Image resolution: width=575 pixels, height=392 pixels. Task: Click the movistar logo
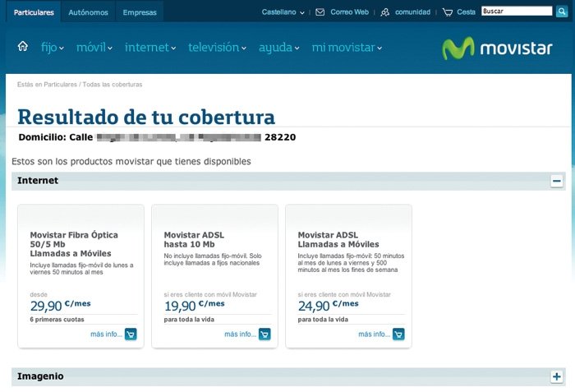pyautogui.click(x=497, y=48)
